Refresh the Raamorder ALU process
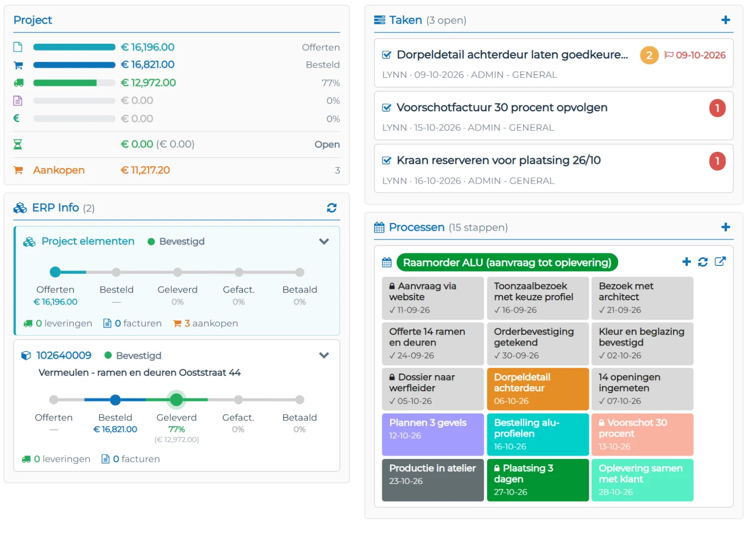 pyautogui.click(x=703, y=262)
